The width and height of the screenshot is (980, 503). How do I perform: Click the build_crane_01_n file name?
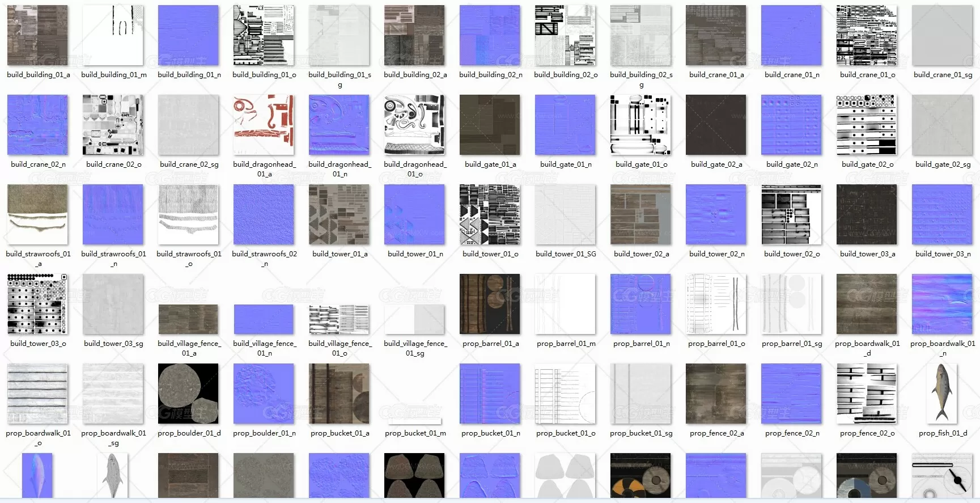coord(792,75)
